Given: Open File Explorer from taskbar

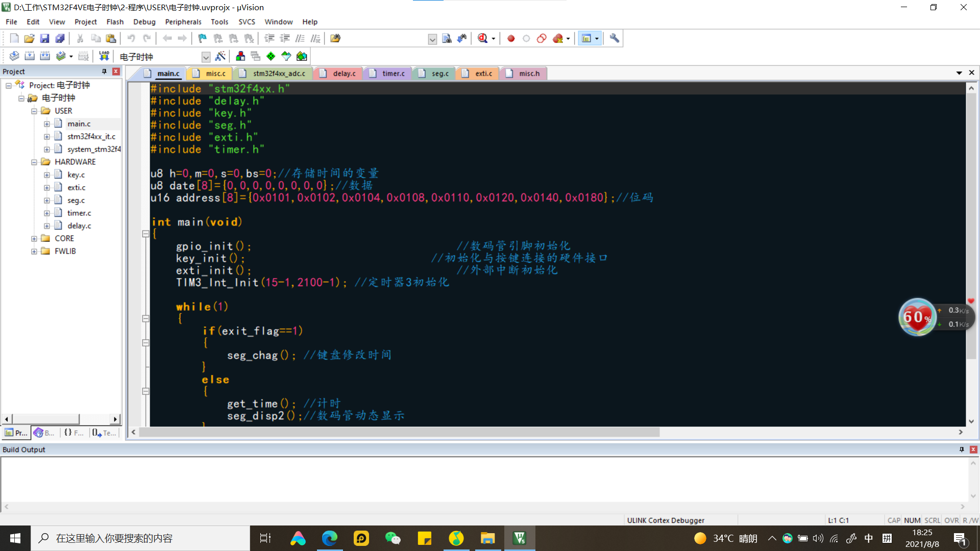Looking at the screenshot, I should 488,538.
